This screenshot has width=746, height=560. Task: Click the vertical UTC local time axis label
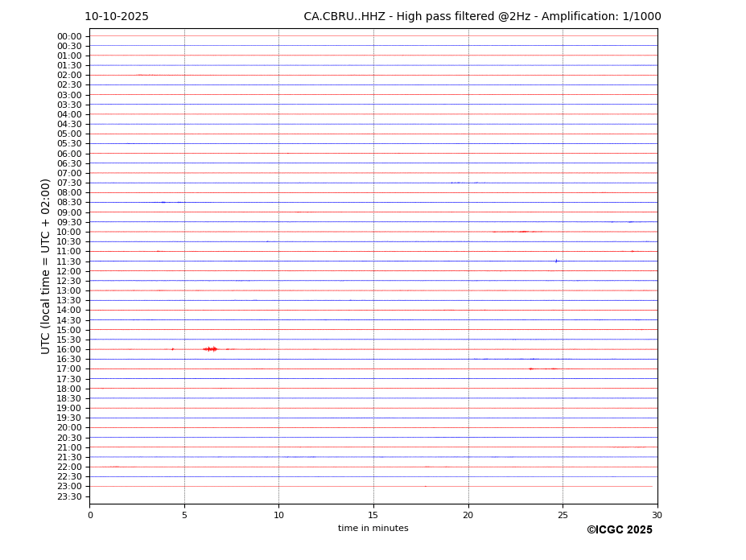[x=46, y=266]
